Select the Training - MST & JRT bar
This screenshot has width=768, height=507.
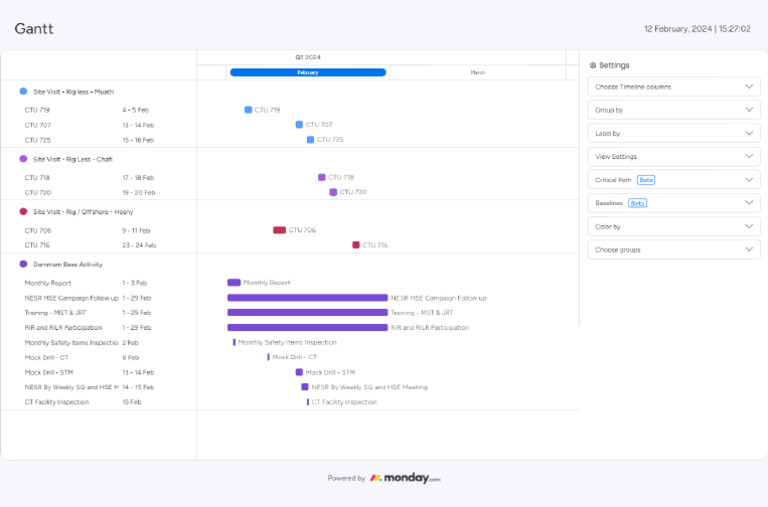point(308,313)
